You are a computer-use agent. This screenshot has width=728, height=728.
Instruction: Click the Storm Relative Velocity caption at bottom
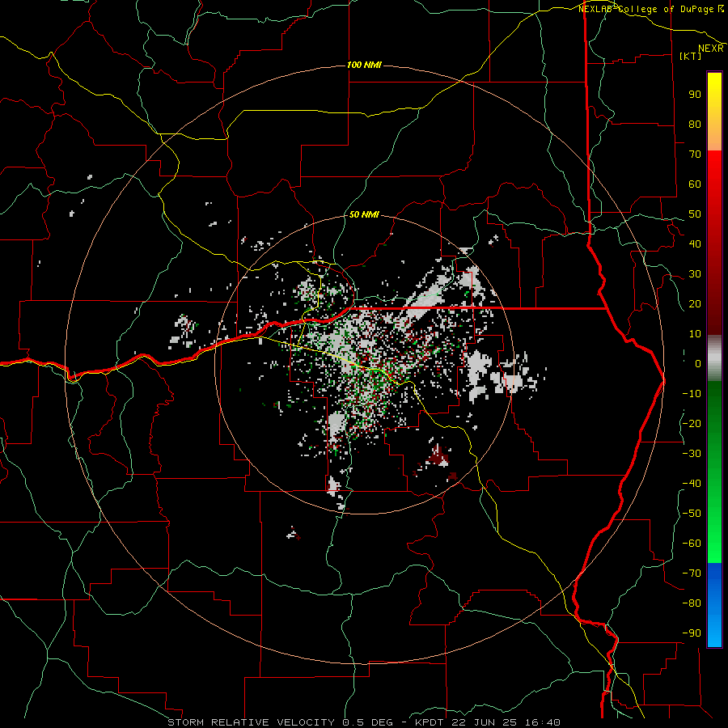(x=364, y=722)
